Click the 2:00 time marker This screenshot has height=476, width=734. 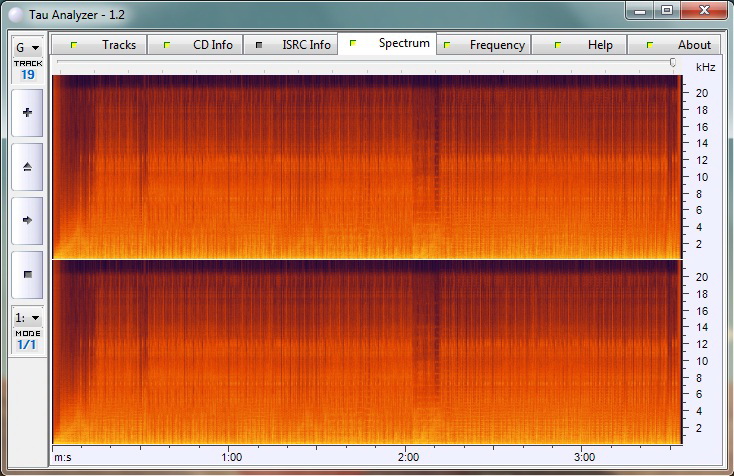[408, 457]
